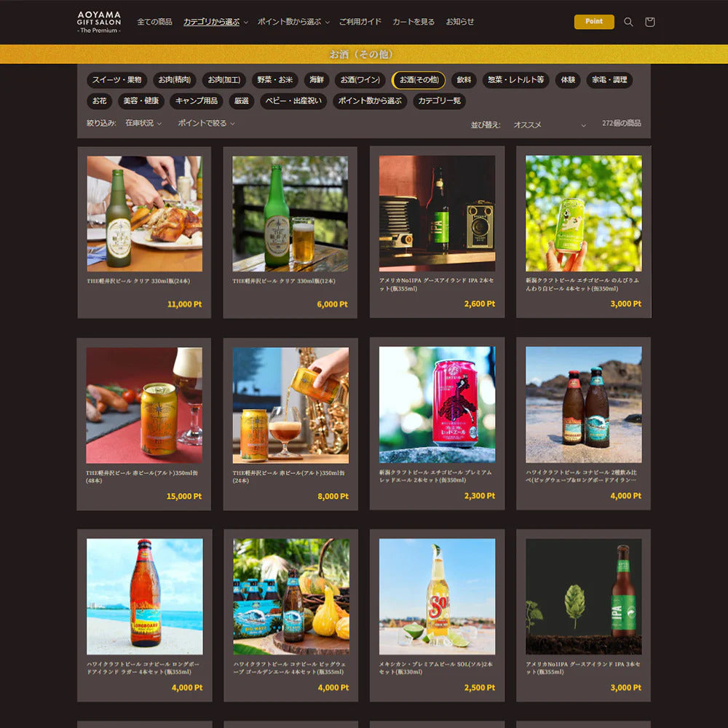Choose the キャンプ用品 category pill

196,101
